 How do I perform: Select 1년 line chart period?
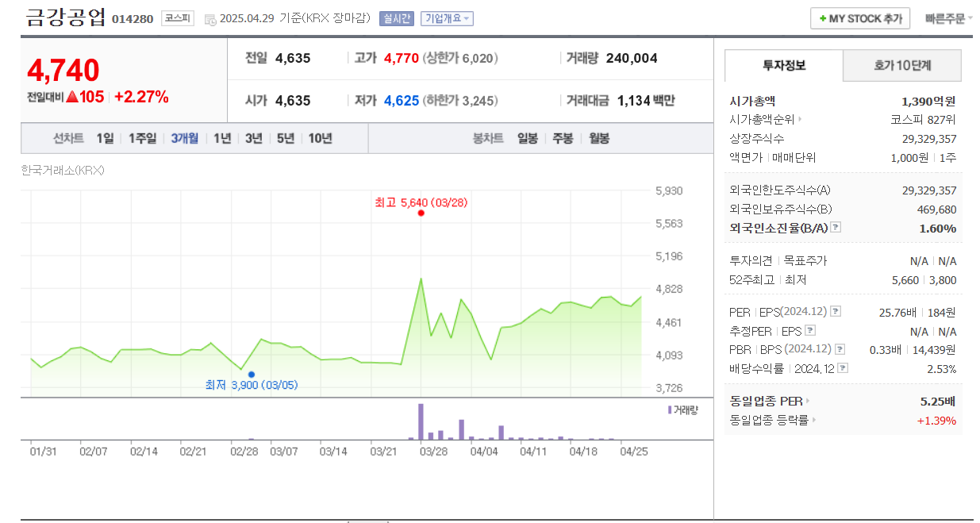[x=222, y=138]
